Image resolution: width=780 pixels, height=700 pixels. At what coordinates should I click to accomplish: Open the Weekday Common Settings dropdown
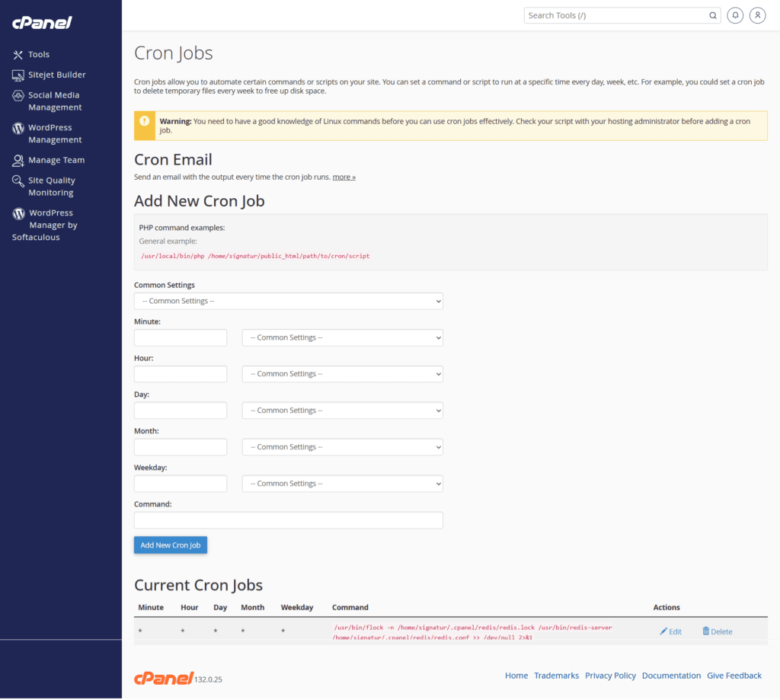(341, 483)
